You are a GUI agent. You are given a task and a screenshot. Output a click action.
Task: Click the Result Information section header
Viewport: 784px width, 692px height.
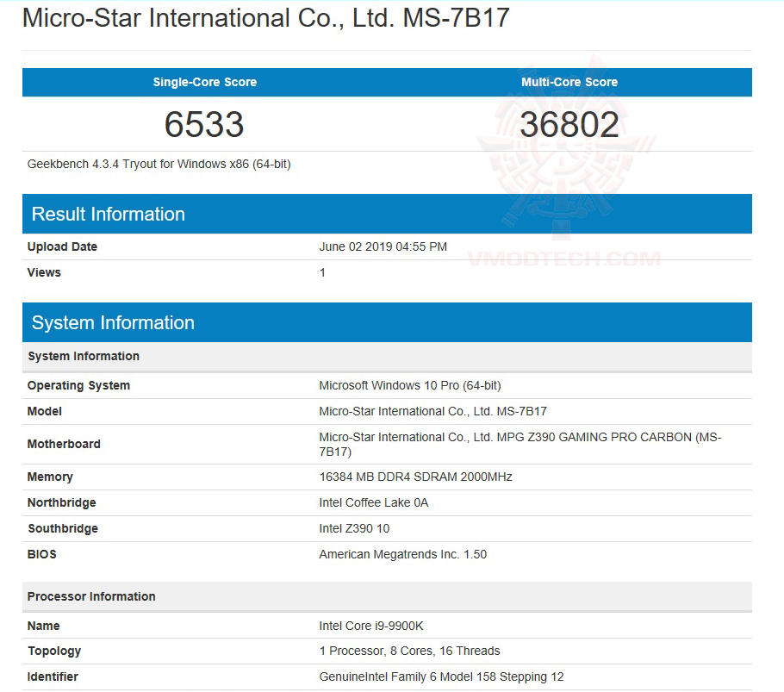point(108,214)
